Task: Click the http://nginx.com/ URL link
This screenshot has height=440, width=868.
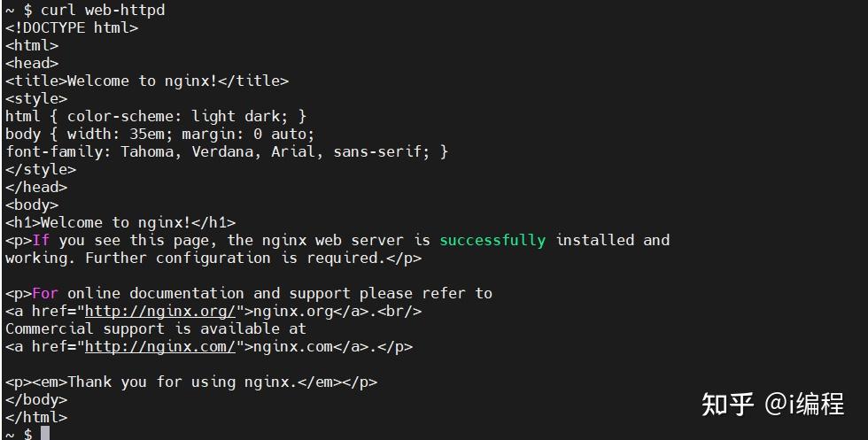Action: click(159, 346)
